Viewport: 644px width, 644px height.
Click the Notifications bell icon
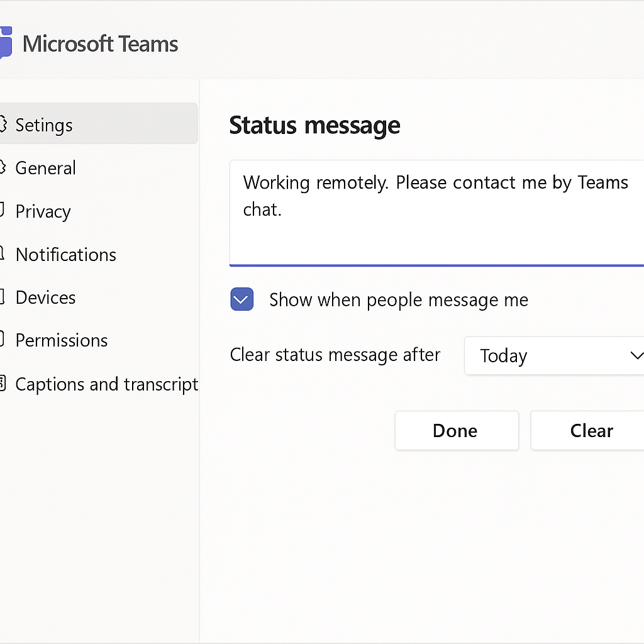[x=2, y=253]
